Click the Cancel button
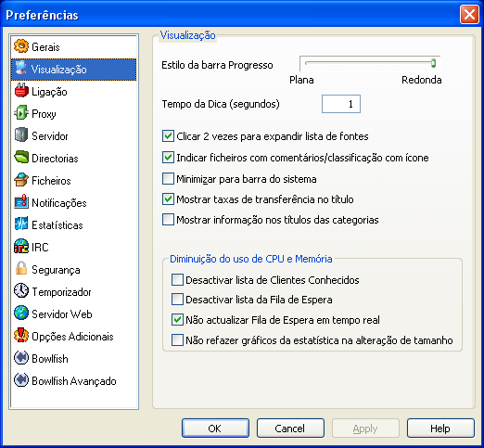Image resolution: width=484 pixels, height=448 pixels. click(290, 429)
